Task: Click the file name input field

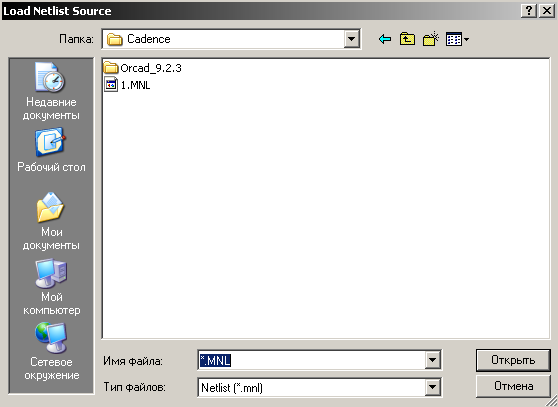Action: click(x=312, y=360)
